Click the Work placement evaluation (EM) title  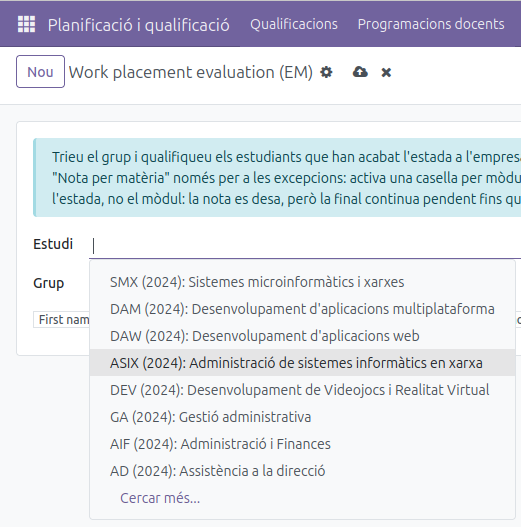pos(191,72)
